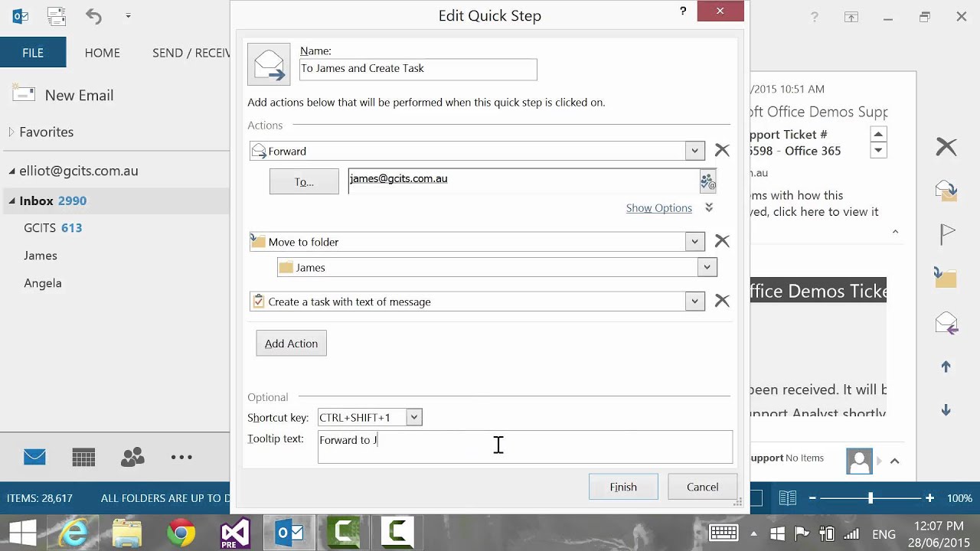This screenshot has width=980, height=551.
Task: Click the james@gcits.com.au recipient field
Action: 523,181
